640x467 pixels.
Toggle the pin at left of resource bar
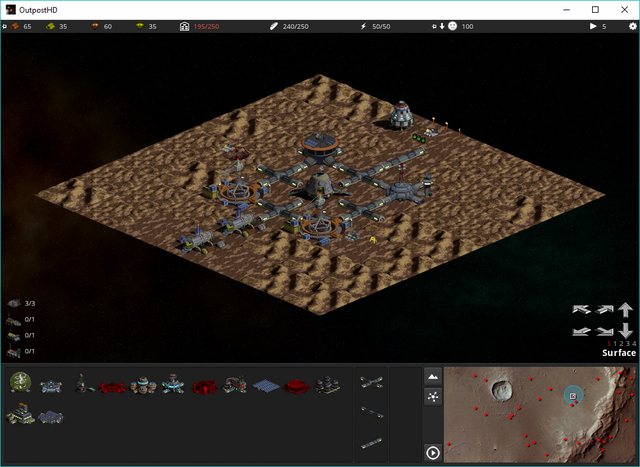pyautogui.click(x=4, y=26)
